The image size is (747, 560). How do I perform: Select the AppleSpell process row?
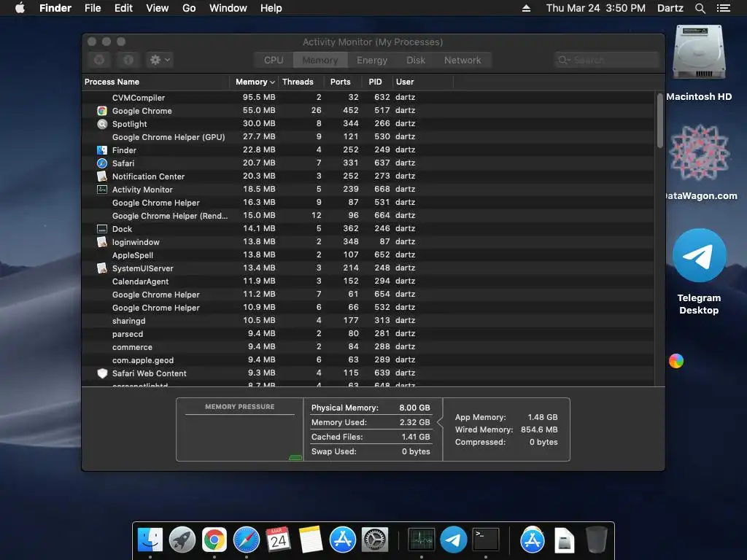(368, 255)
